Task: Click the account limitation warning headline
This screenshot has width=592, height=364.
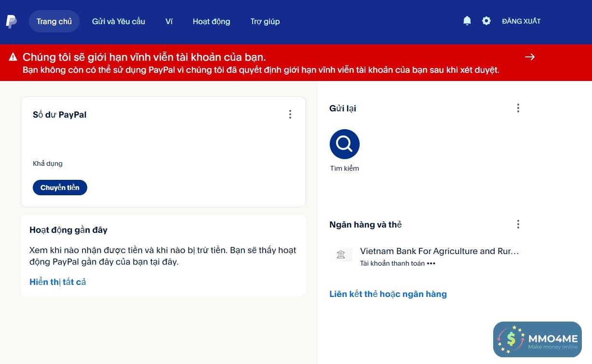Action: [144, 57]
